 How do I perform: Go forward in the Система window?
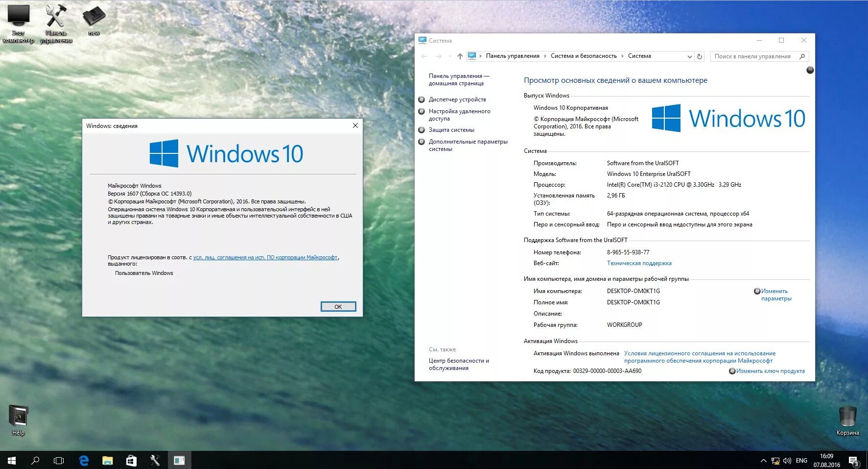point(439,56)
